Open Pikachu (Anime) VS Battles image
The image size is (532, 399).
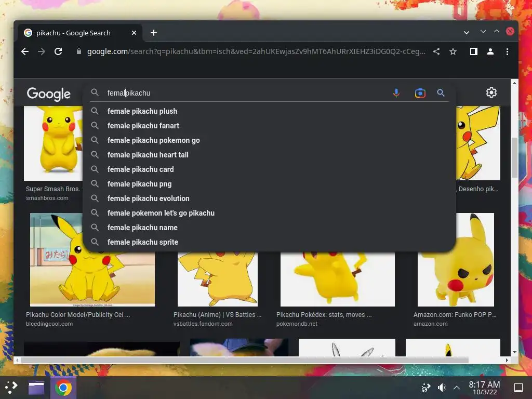pyautogui.click(x=218, y=279)
